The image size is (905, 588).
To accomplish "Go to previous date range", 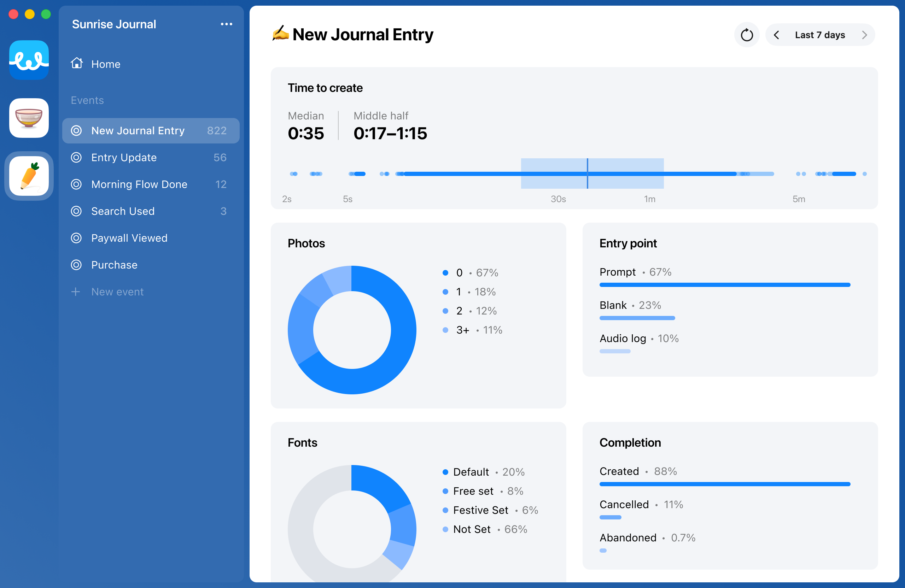I will [x=776, y=35].
